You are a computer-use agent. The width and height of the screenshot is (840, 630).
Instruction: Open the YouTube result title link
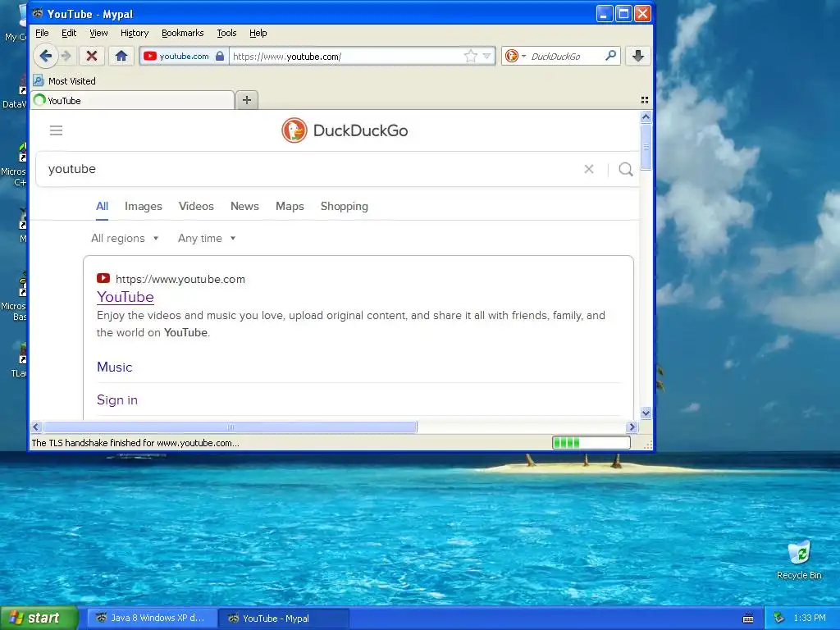pos(126,297)
